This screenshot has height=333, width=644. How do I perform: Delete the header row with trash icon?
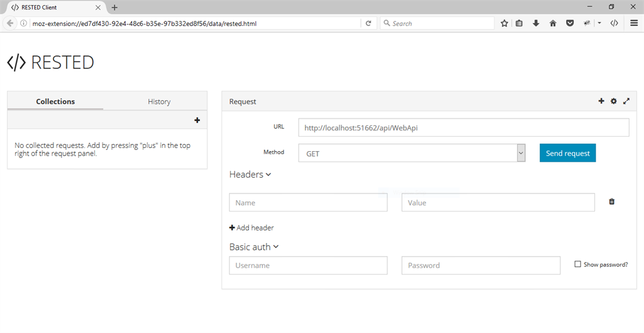612,201
